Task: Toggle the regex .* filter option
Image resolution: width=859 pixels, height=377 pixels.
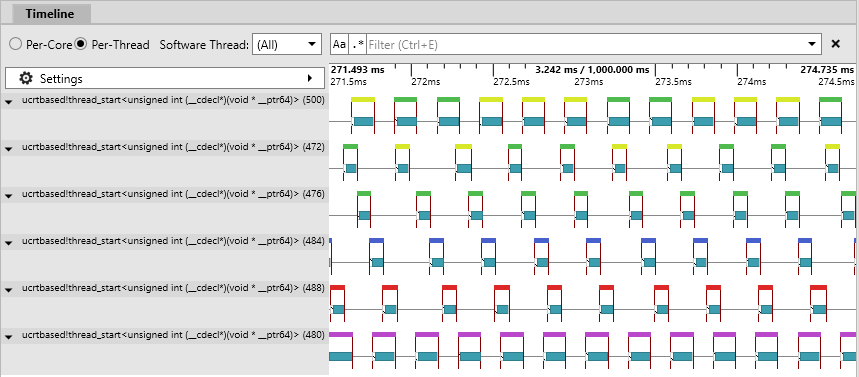Action: 358,44
